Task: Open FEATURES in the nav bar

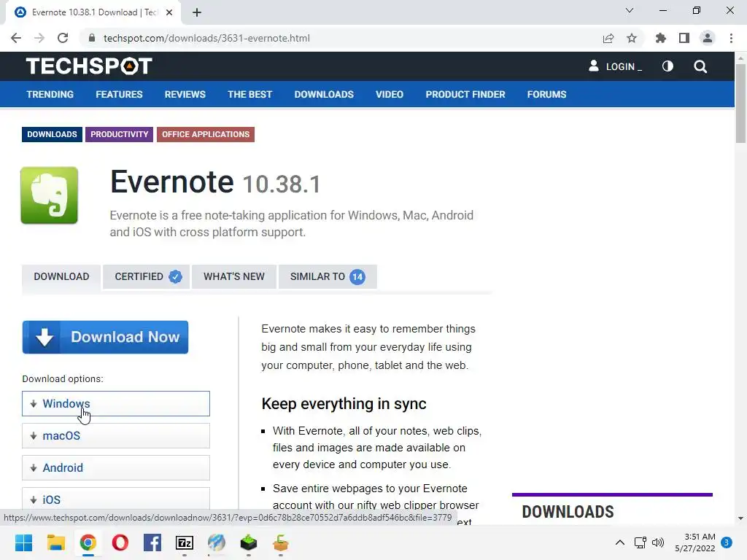Action: (x=119, y=94)
